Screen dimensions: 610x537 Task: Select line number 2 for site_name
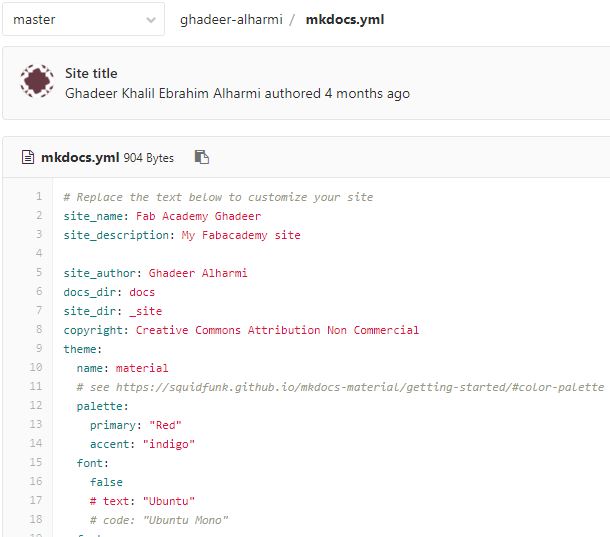pos(38,216)
